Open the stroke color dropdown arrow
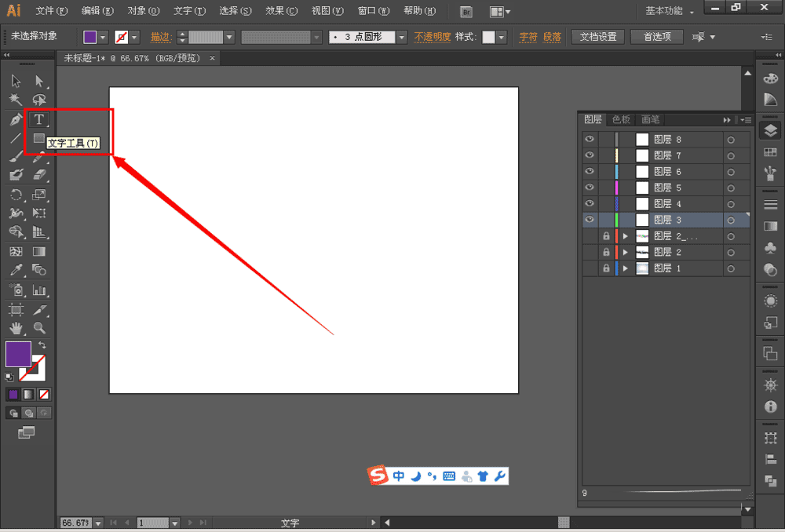 [x=133, y=37]
